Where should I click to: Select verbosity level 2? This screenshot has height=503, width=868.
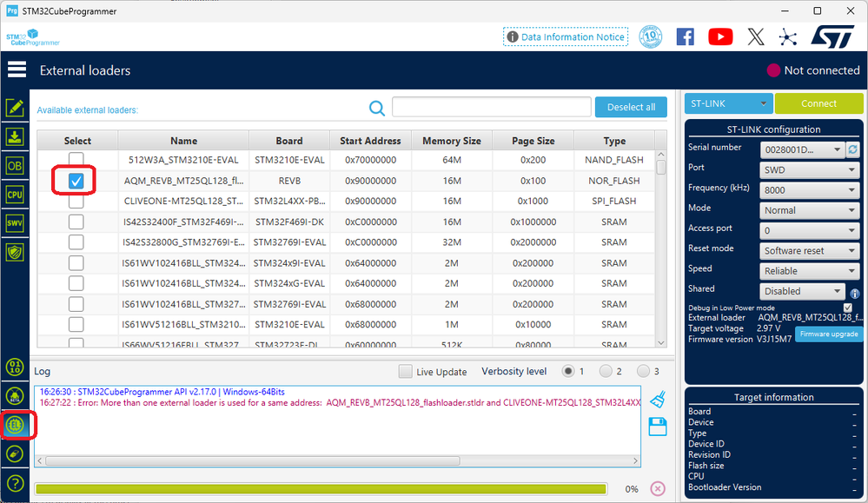tap(606, 371)
